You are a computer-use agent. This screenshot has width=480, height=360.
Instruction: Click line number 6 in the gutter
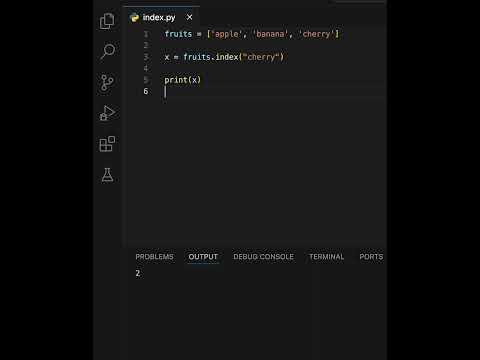[146, 91]
